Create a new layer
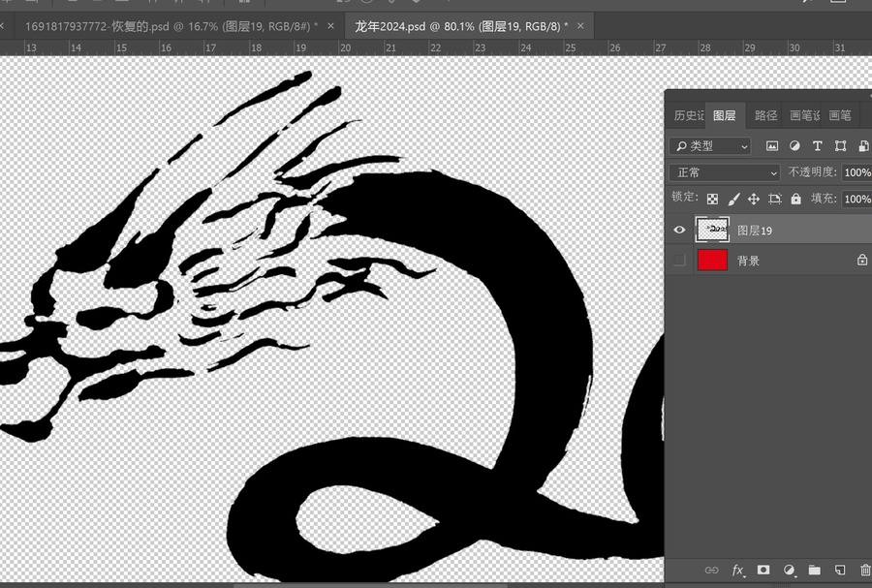This screenshot has width=872, height=588. (x=840, y=570)
